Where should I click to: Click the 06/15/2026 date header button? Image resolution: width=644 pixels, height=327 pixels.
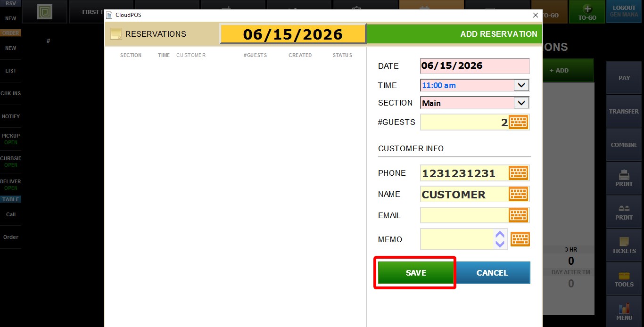(x=293, y=34)
